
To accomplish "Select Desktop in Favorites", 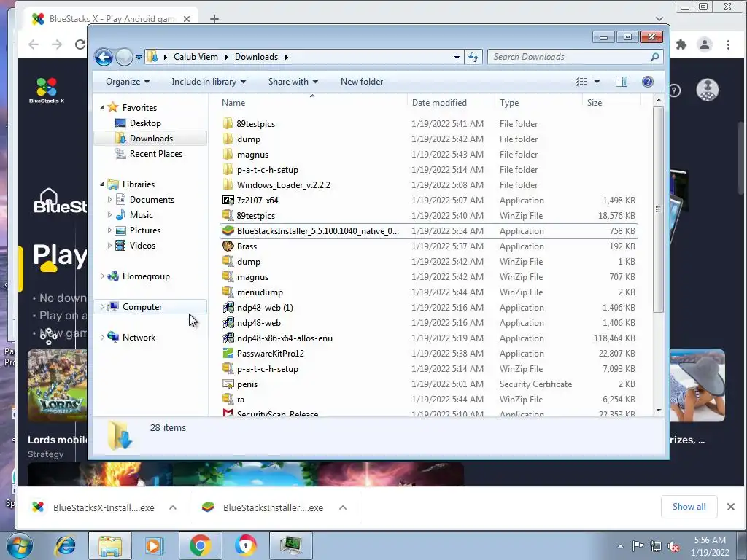I will 145,122.
